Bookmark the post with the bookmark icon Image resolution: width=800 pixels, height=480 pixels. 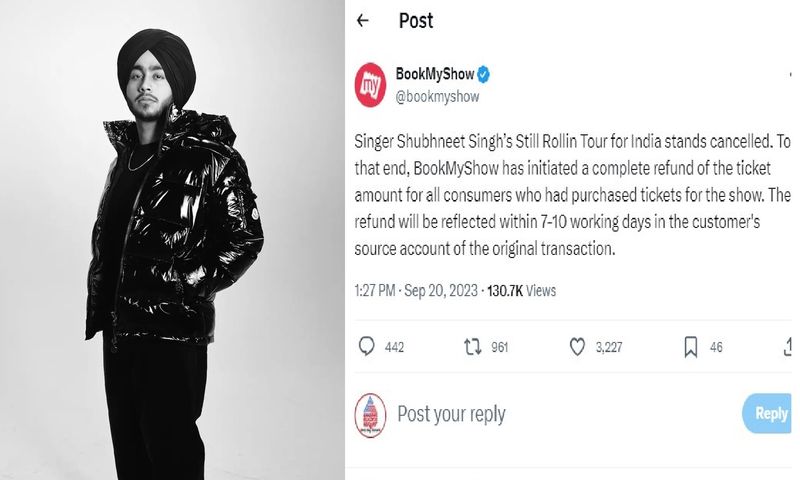(690, 347)
